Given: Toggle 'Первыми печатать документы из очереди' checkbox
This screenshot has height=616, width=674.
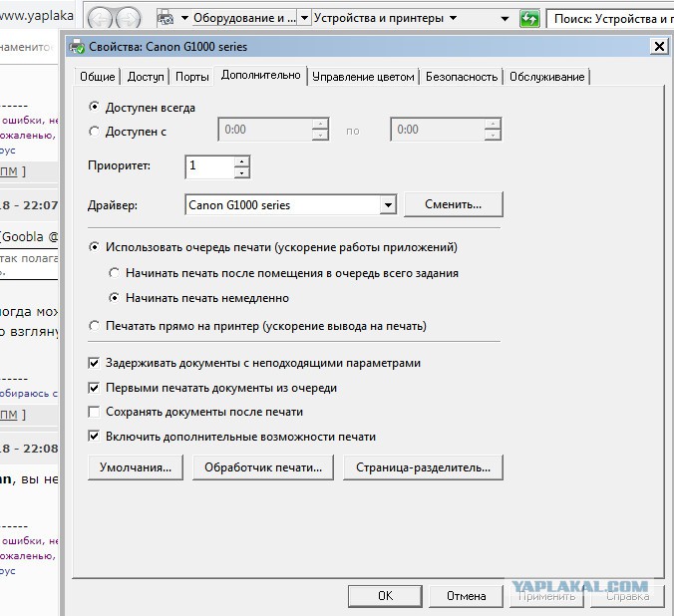Looking at the screenshot, I should point(94,388).
